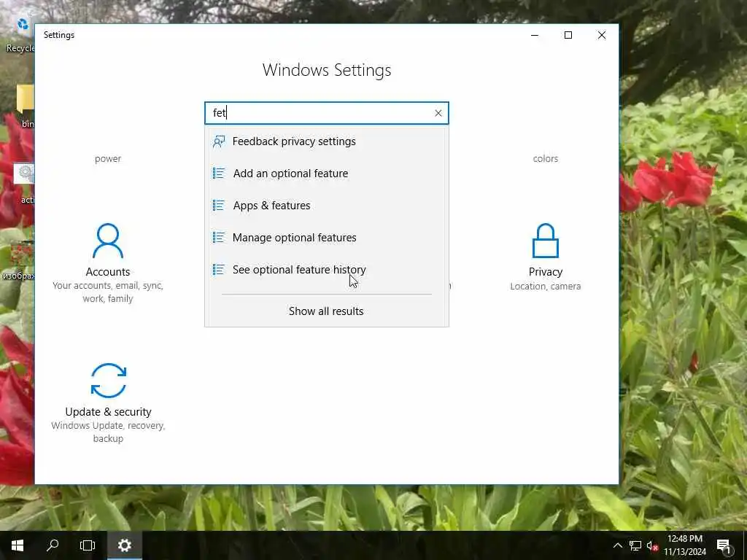
Task: Open See optional feature history result
Action: (x=326, y=270)
